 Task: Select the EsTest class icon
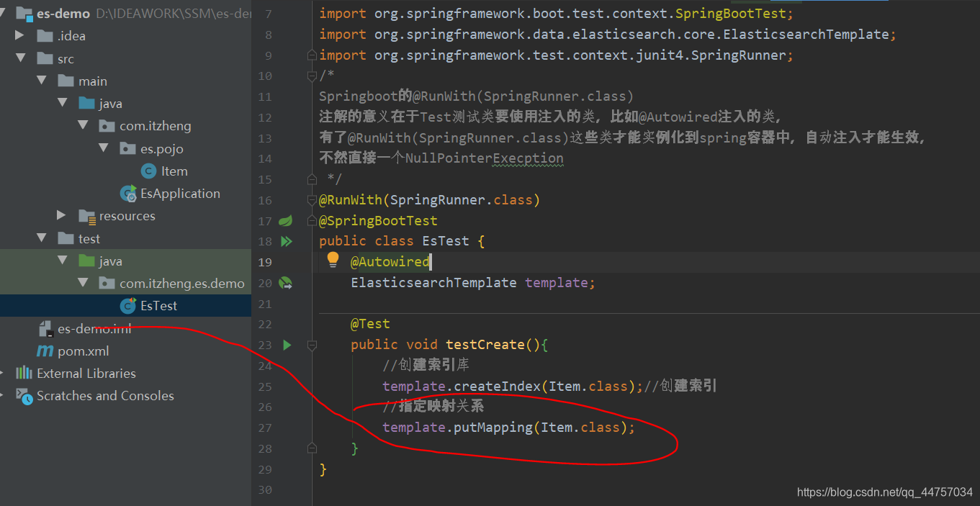pos(129,305)
